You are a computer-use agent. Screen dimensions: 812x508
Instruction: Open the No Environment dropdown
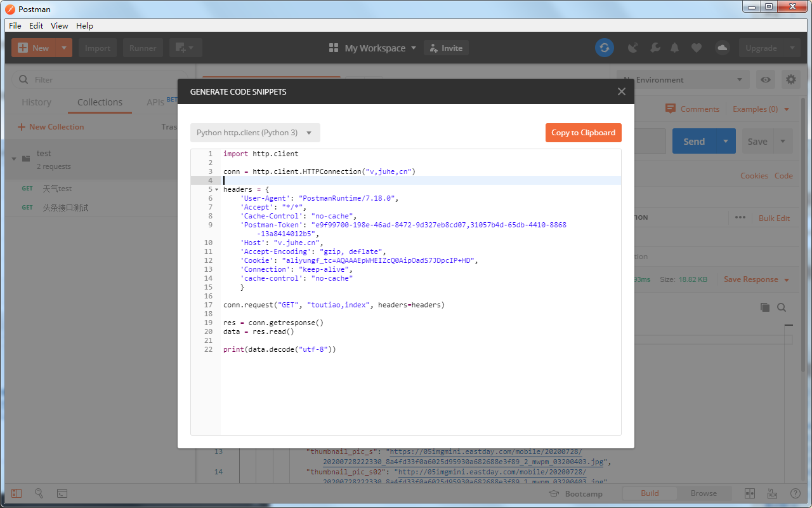[x=683, y=79]
